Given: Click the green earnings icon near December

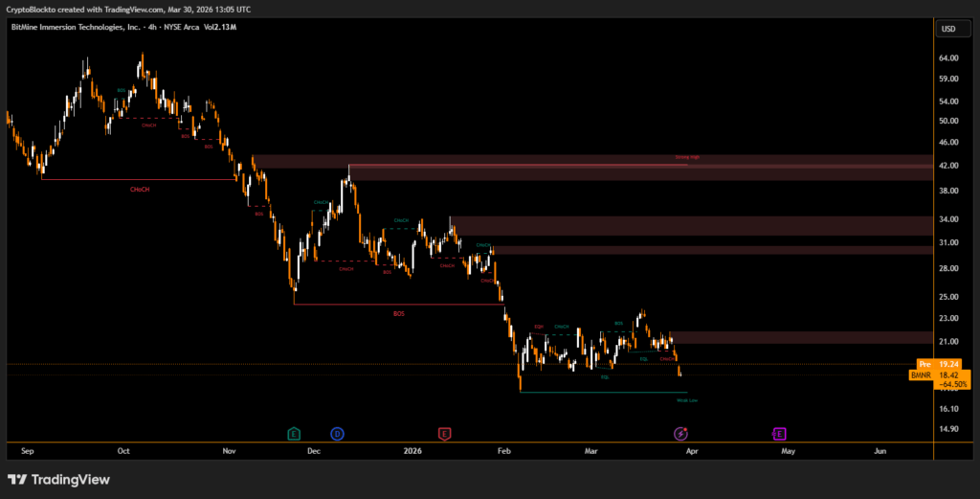Looking at the screenshot, I should pyautogui.click(x=294, y=434).
